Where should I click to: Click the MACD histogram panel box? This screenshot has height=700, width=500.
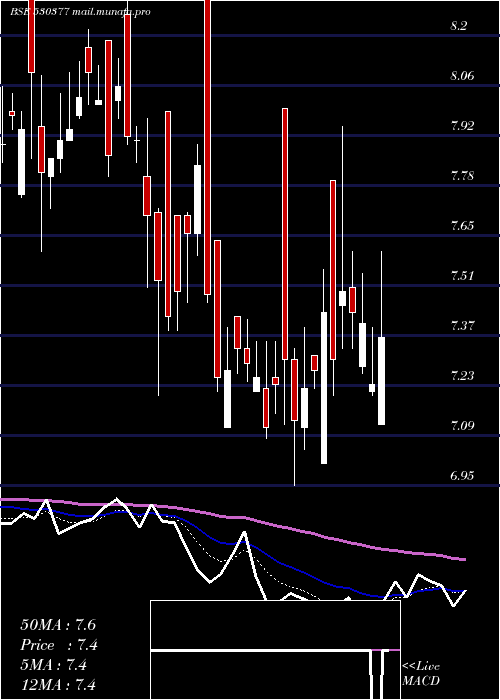[275, 650]
